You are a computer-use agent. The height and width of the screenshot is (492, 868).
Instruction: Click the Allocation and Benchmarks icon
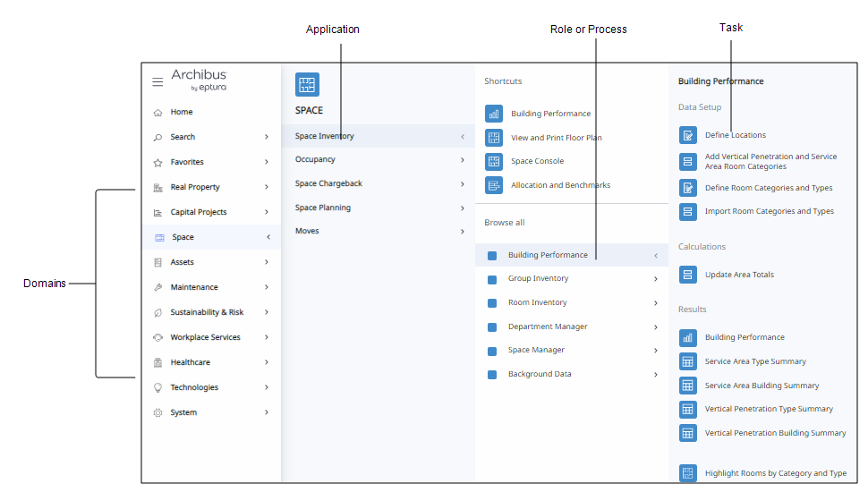tap(494, 185)
